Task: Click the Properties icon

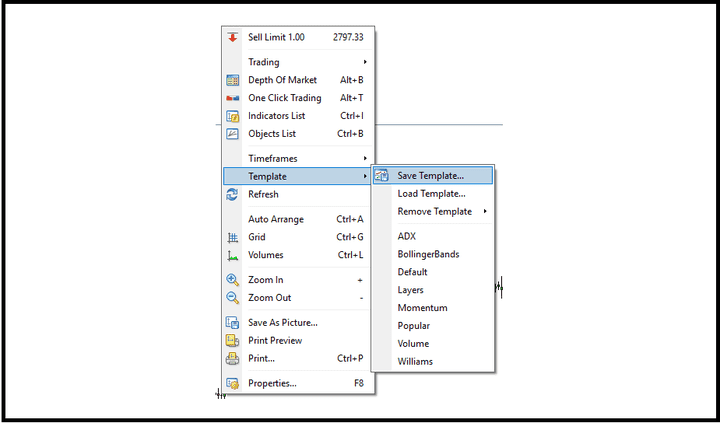Action: coord(232,383)
